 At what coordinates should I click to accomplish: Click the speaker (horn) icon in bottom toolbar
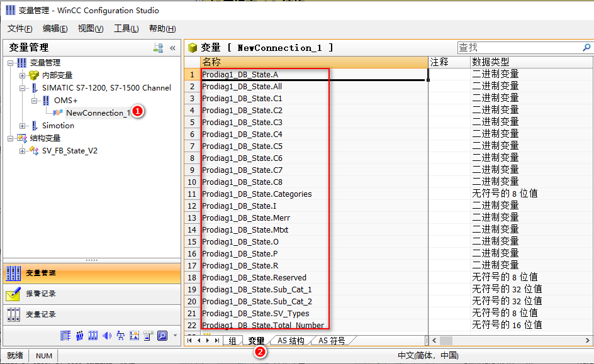pos(107,336)
